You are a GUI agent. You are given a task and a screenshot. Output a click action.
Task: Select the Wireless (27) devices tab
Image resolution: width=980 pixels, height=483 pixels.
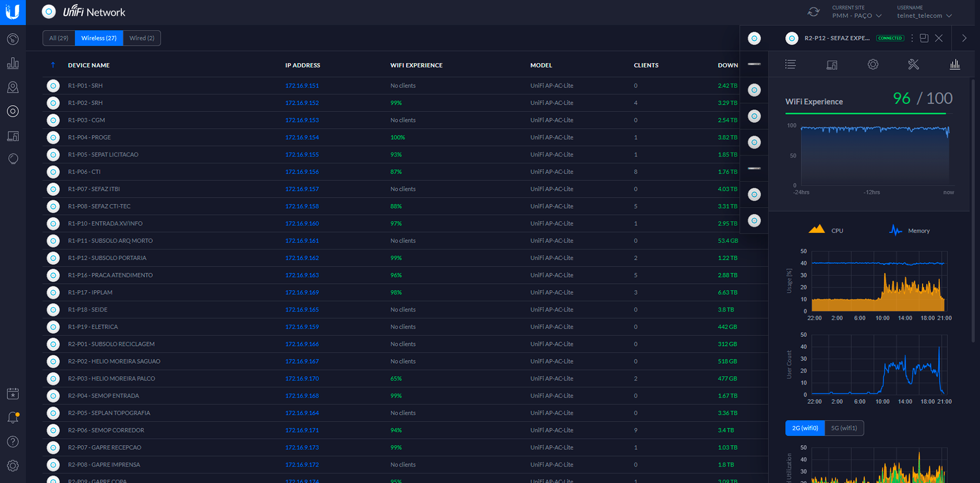99,38
